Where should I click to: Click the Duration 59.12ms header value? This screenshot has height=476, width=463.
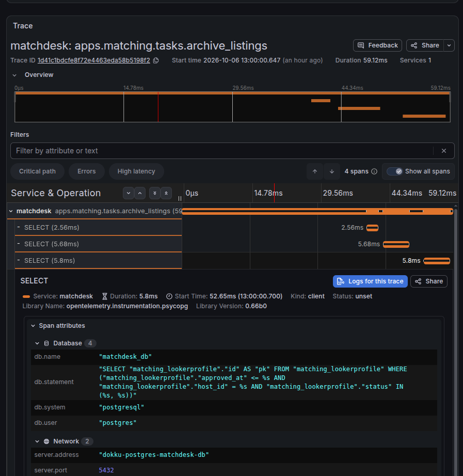(x=375, y=60)
